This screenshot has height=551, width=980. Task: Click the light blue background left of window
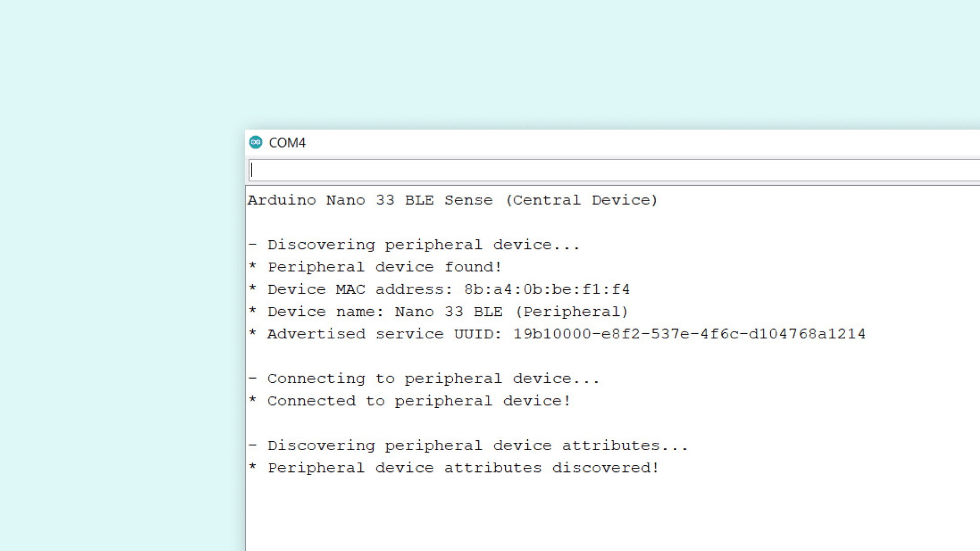pyautogui.click(x=122, y=306)
